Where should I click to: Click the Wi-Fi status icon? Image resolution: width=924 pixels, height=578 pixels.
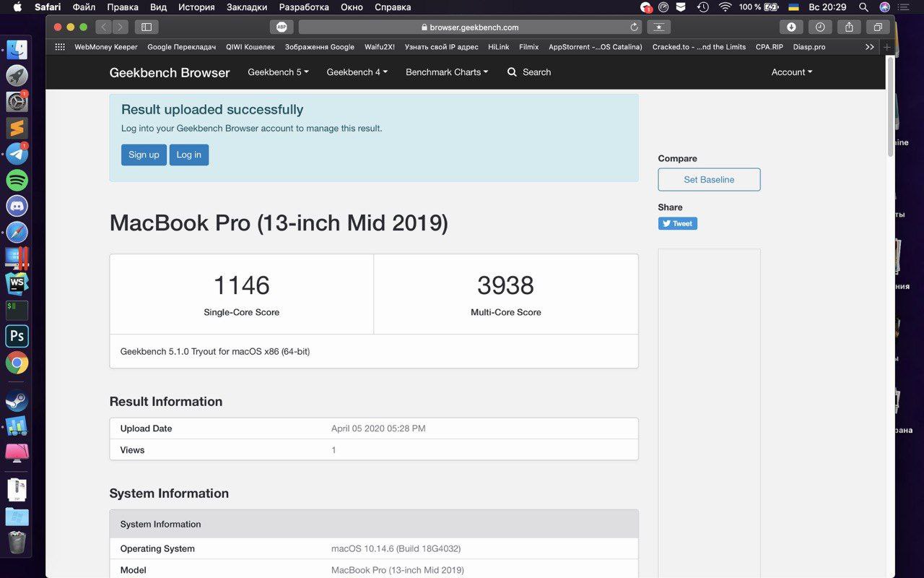coord(725,7)
